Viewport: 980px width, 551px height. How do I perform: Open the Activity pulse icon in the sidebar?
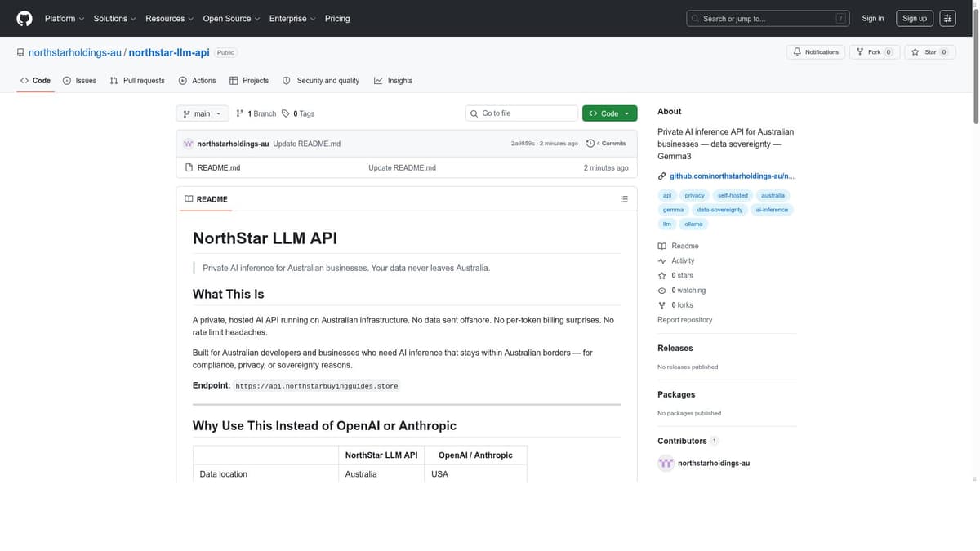661,260
